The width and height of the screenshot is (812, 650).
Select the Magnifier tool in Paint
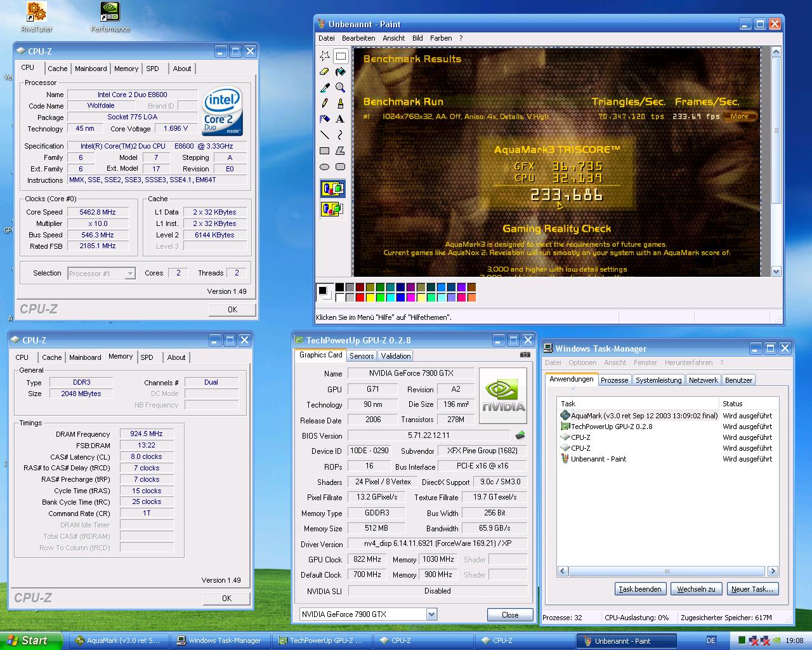pos(341,88)
